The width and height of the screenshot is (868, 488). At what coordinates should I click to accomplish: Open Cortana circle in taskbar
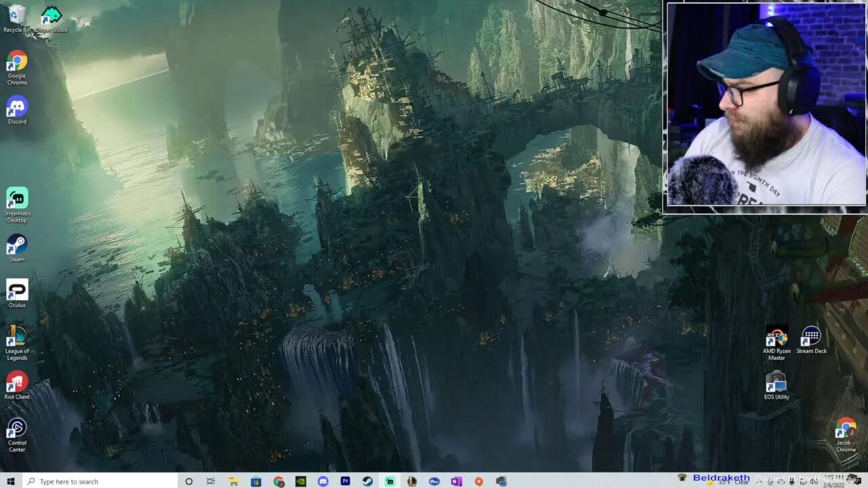pos(189,481)
